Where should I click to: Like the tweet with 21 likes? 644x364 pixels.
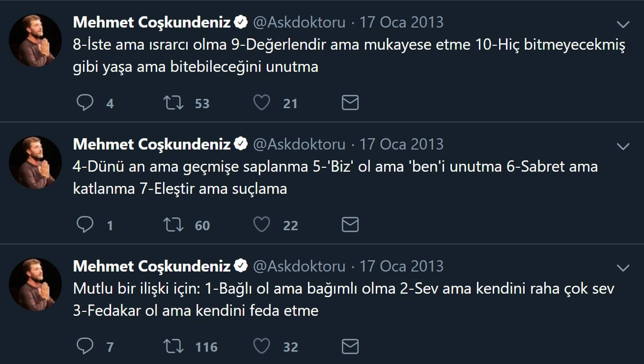click(261, 103)
